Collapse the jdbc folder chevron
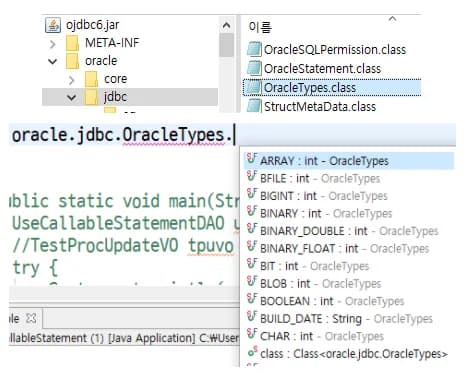Viewport: 472px width, 373px height. pyautogui.click(x=72, y=97)
